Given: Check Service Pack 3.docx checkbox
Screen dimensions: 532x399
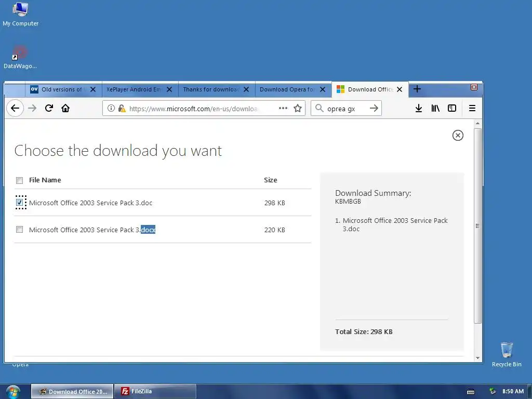Looking at the screenshot, I should tap(19, 230).
